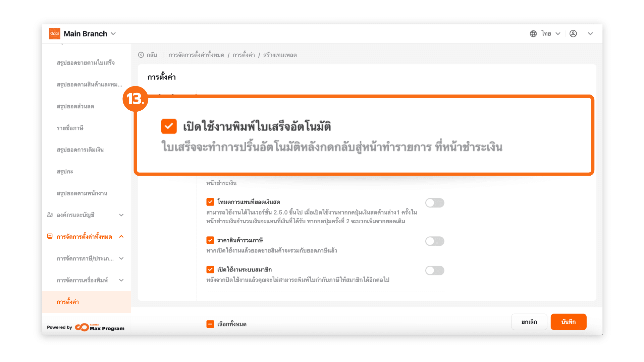Click the การจัดการตั้งค่าทั้งหมด sidebar icon
Viewport: 644px width, 362px height.
50,237
